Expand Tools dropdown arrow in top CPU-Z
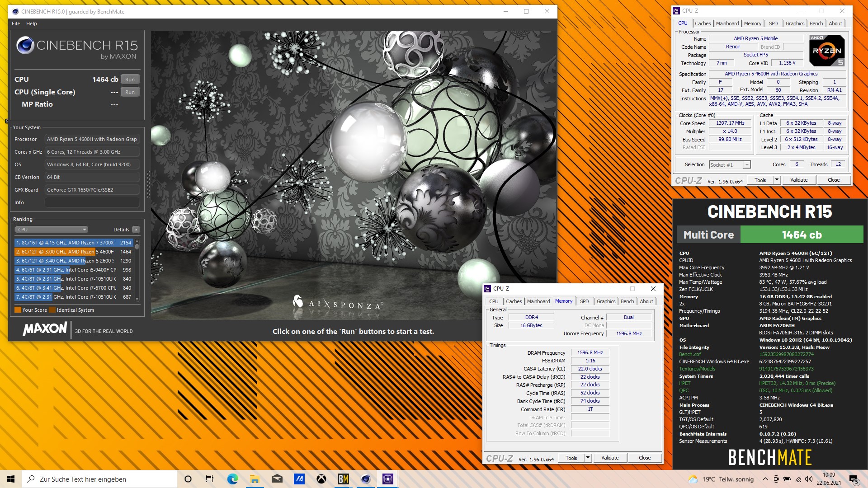The height and width of the screenshot is (488, 868). pyautogui.click(x=777, y=180)
